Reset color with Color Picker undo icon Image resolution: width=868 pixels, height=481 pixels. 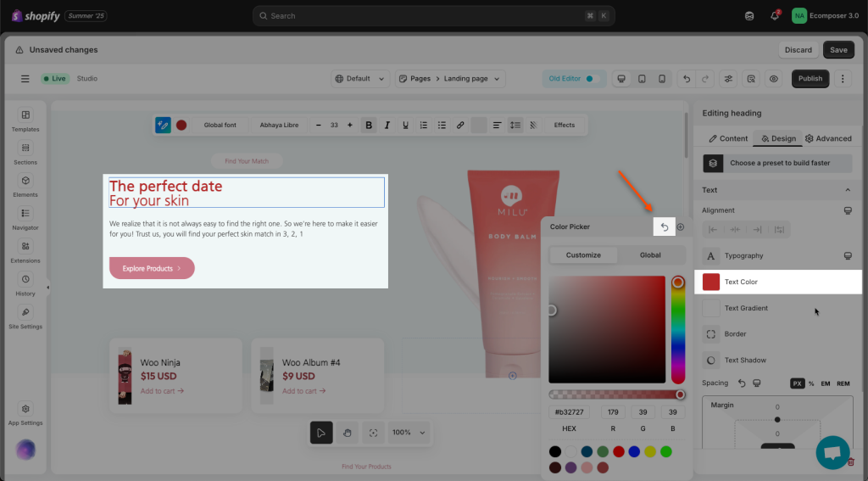(x=665, y=227)
